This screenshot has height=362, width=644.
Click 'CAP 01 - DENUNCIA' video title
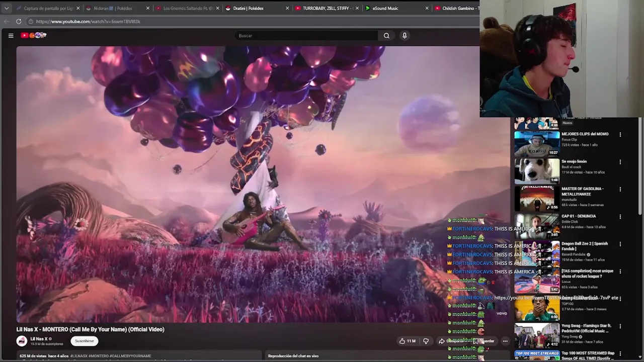pos(579,216)
